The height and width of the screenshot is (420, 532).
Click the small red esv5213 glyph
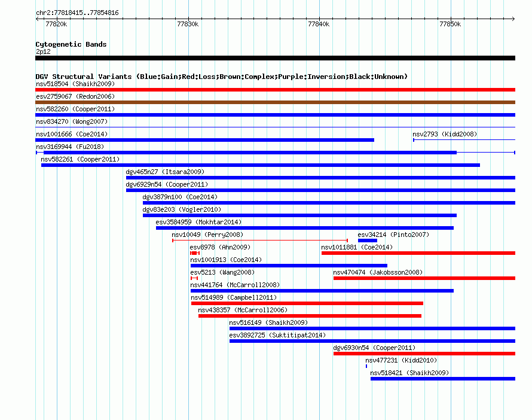pos(194,278)
